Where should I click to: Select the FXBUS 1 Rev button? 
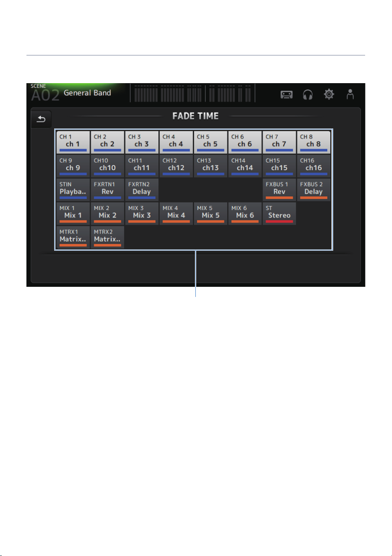coord(279,190)
